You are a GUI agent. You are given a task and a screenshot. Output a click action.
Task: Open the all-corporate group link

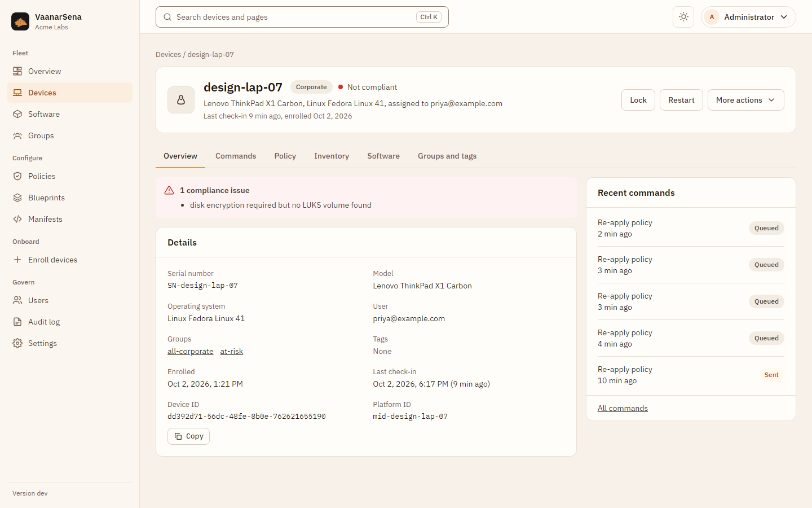coord(191,351)
